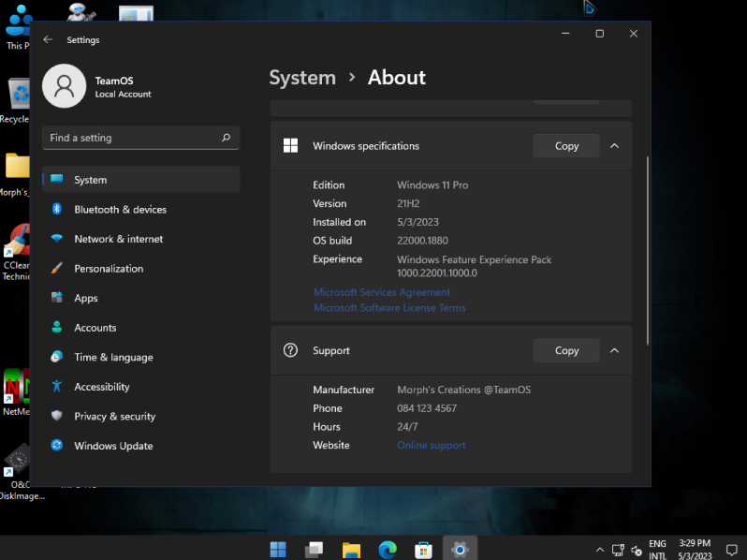747x560 pixels.
Task: Click the Privacy shield icon
Action: point(57,416)
